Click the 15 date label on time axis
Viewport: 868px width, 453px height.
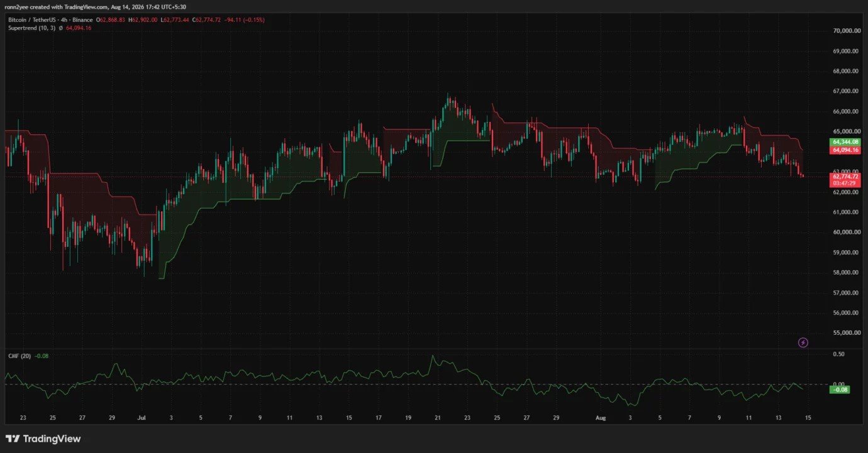tap(809, 417)
